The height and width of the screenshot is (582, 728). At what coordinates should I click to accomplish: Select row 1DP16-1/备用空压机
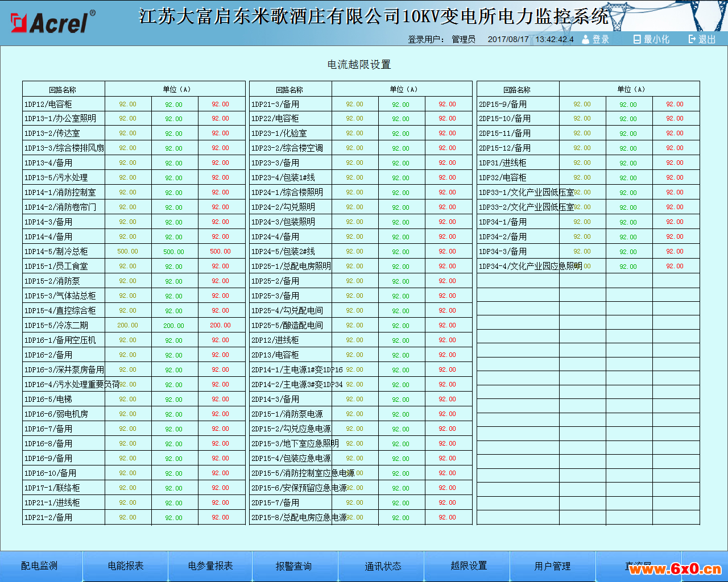click(x=134, y=340)
